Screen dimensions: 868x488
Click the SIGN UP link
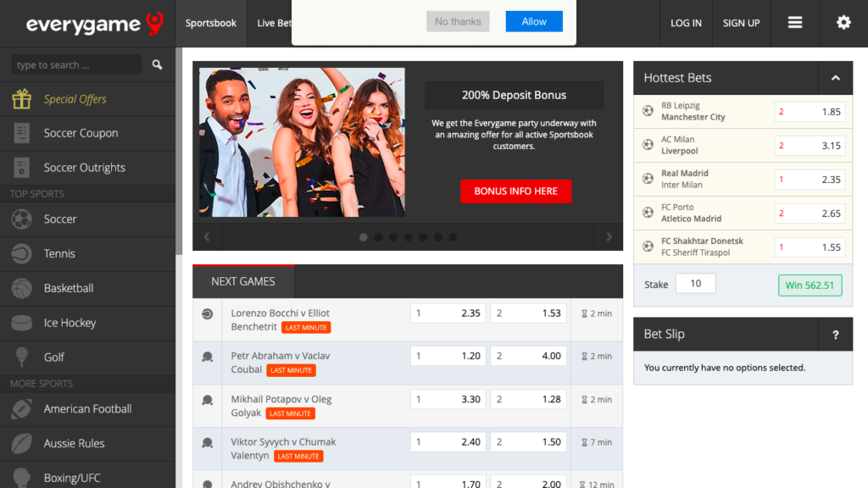click(741, 23)
